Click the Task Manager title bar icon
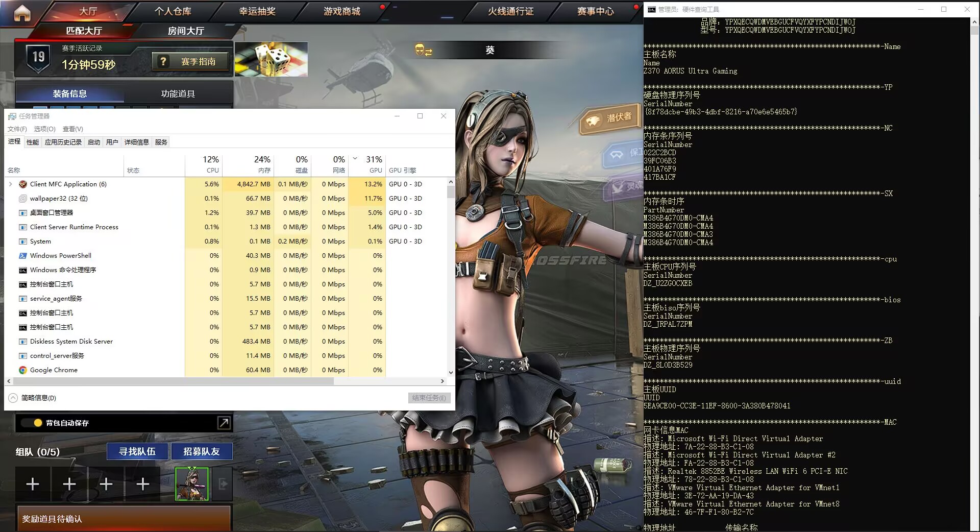 coord(12,116)
